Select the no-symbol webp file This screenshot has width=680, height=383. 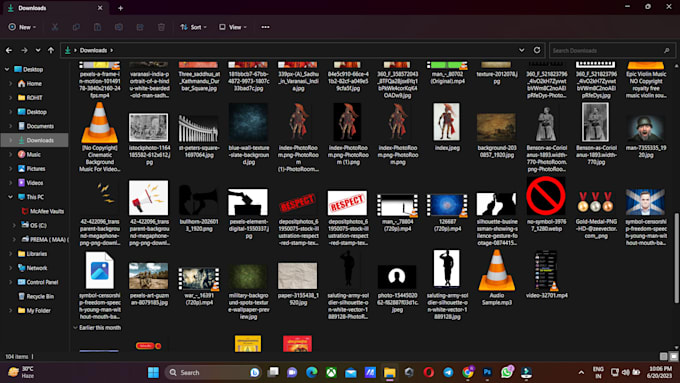point(546,204)
